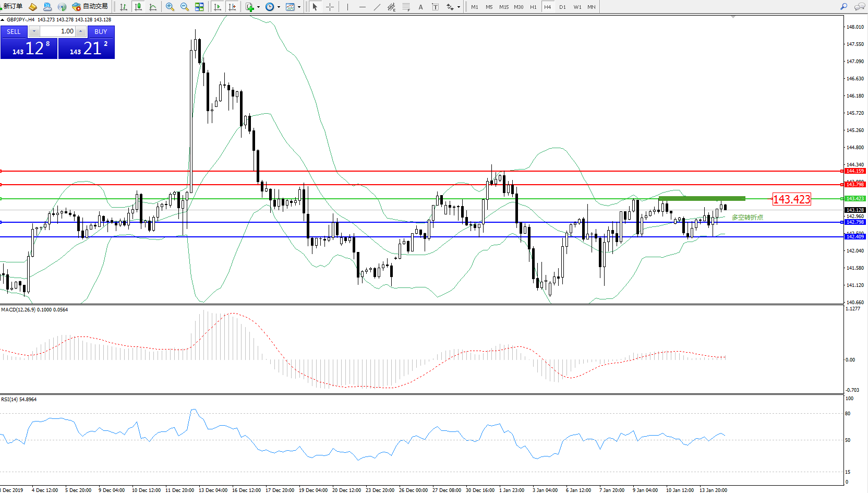Click the zoom in magnifier icon
The width and height of the screenshot is (868, 493).
[170, 7]
